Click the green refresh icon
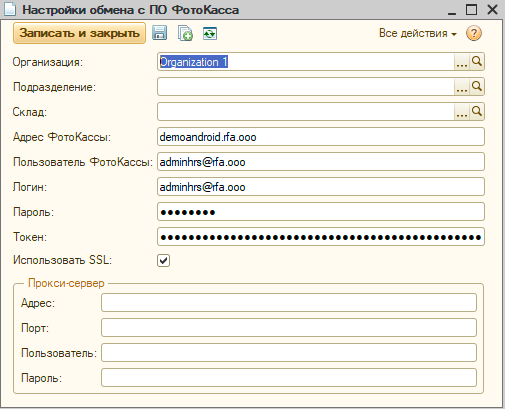The width and height of the screenshot is (505, 409). click(210, 34)
